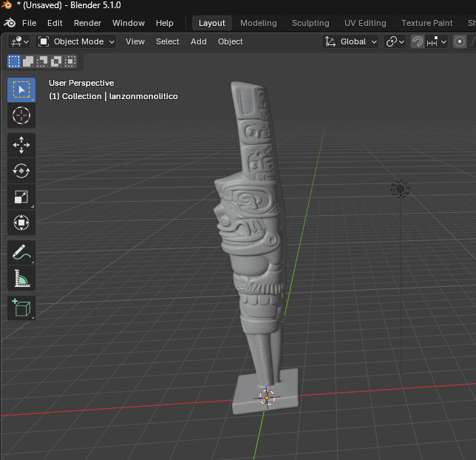Toggle snapping with the magnet icon
This screenshot has width=476, height=460.
point(418,41)
